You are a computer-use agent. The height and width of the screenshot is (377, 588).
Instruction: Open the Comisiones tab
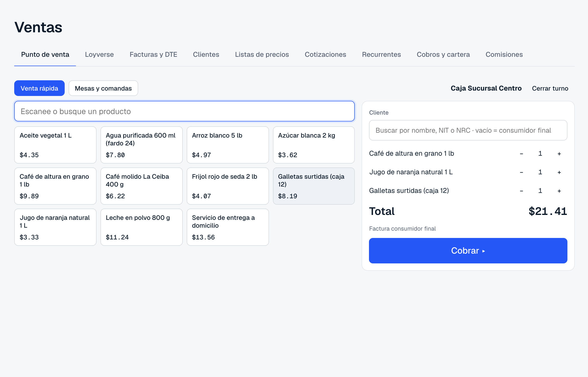(x=504, y=54)
